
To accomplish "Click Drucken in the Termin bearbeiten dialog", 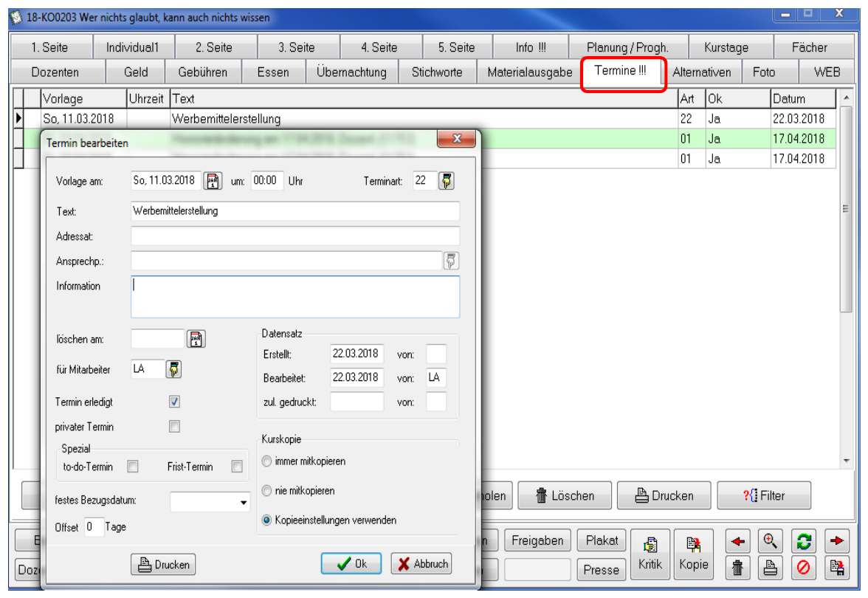I will click(163, 564).
